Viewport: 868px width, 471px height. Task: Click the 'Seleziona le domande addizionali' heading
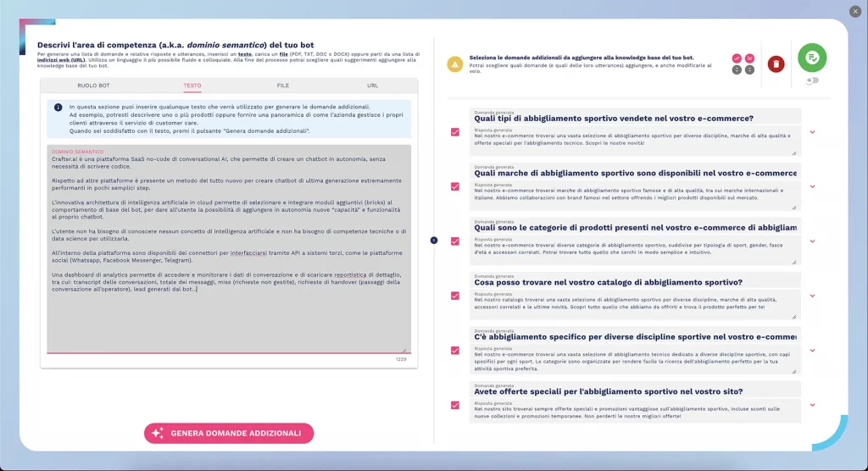point(581,58)
